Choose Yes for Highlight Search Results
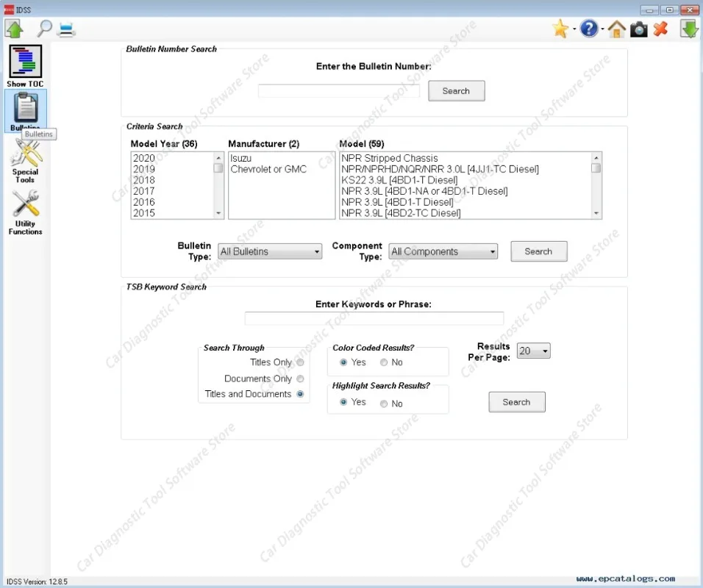This screenshot has width=703, height=588. (x=343, y=402)
